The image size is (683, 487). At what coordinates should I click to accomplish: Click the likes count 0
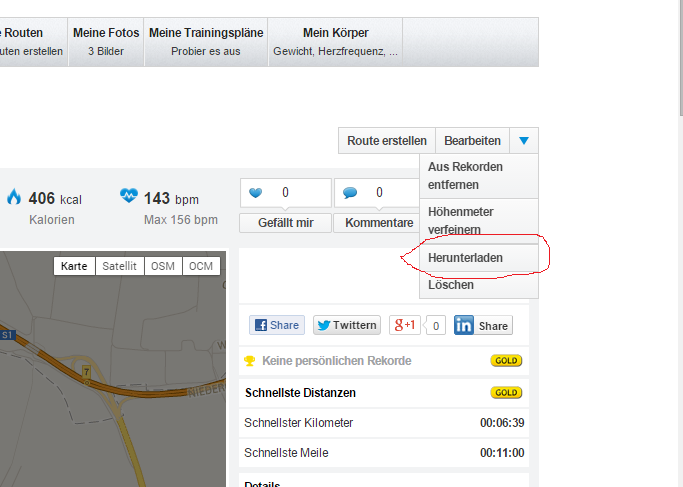click(285, 193)
